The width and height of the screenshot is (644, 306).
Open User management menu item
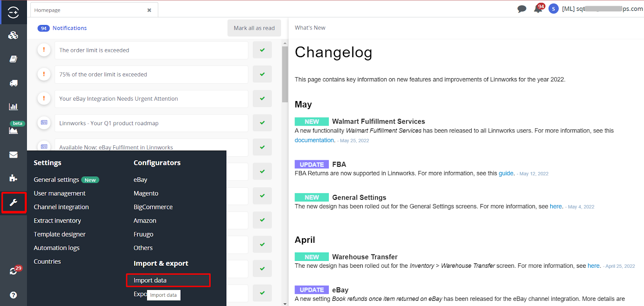click(60, 193)
